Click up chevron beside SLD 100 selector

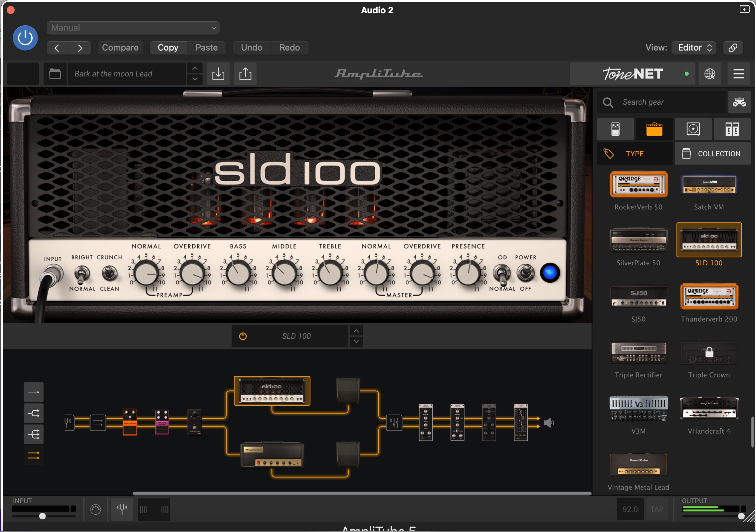[x=356, y=331]
